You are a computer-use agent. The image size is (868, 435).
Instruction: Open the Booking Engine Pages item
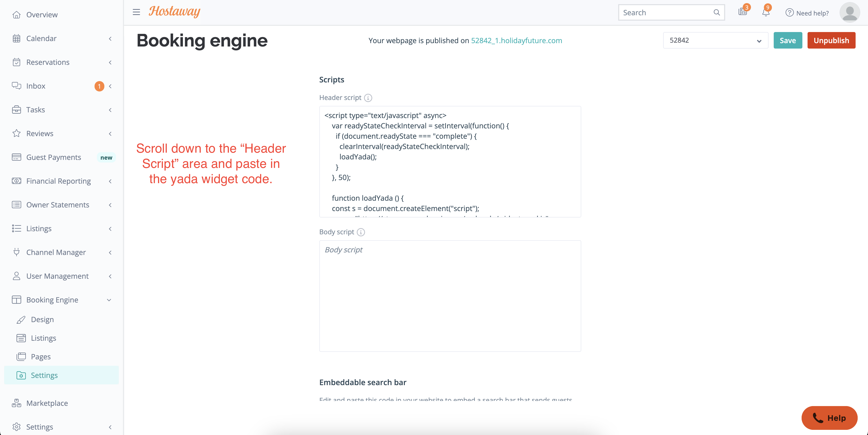41,356
